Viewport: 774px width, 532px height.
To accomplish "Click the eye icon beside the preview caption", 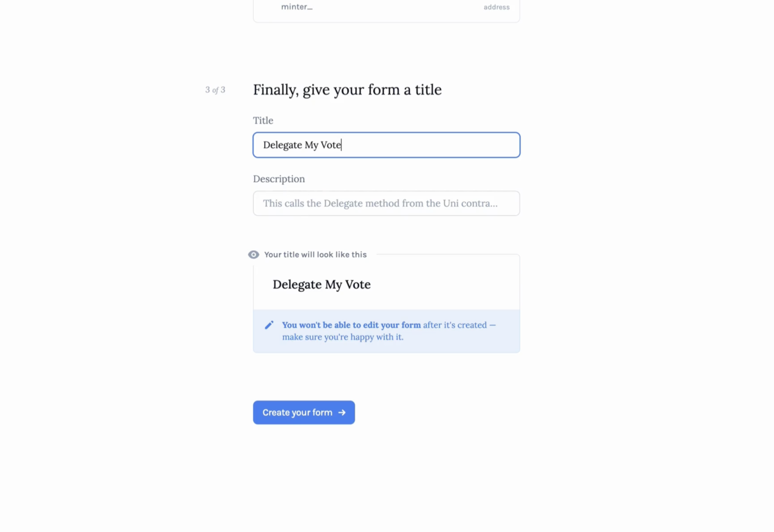I will click(x=254, y=255).
